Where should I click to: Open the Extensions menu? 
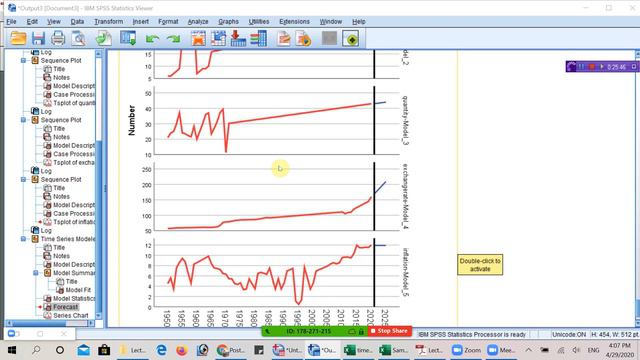pos(294,22)
